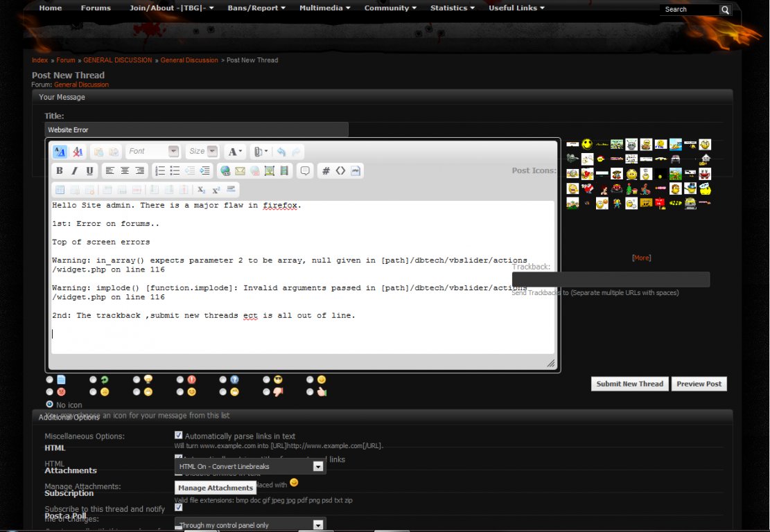Insert a video with filmstrip icon
The width and height of the screenshot is (770, 532).
tap(284, 171)
